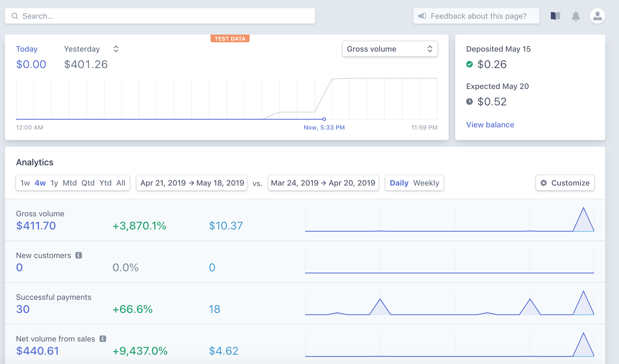Click the View balance link
619x364 pixels.
click(x=490, y=125)
